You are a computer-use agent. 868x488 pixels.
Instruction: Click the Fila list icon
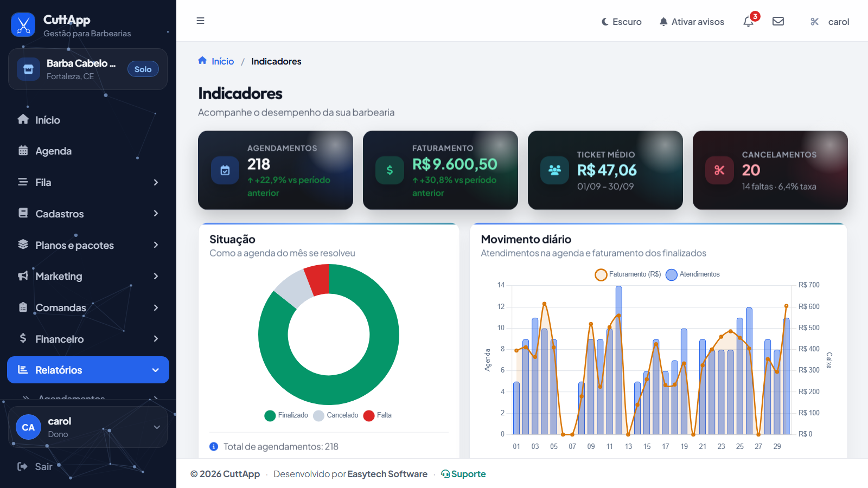[x=23, y=182]
